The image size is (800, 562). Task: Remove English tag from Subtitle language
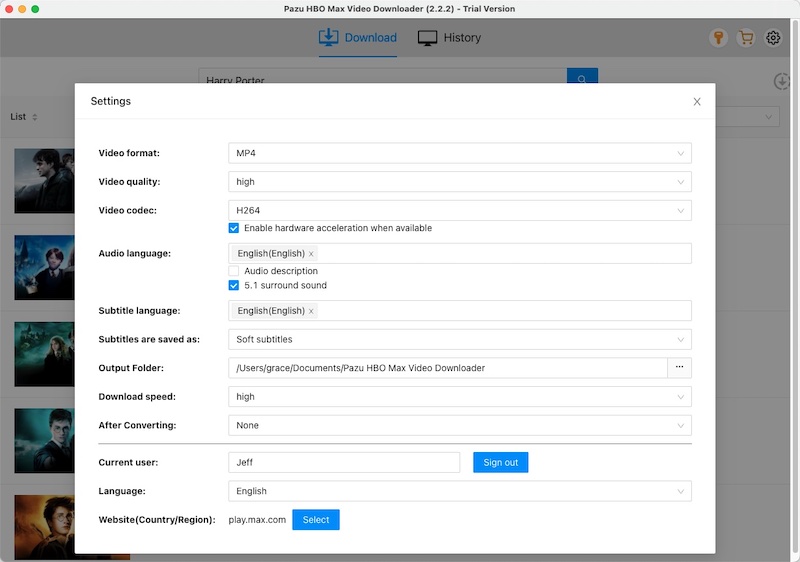click(311, 311)
